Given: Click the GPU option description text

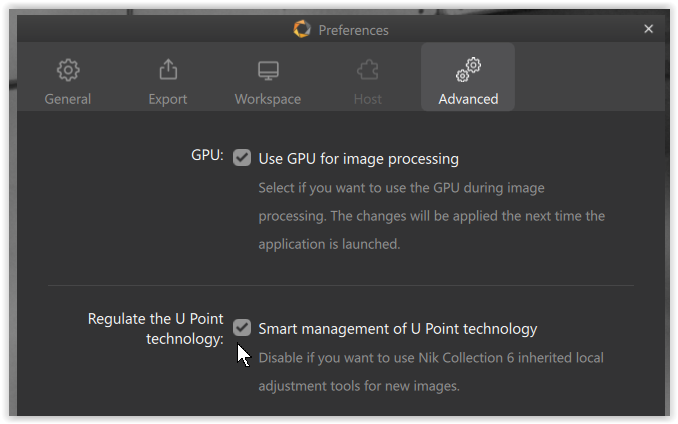Looking at the screenshot, I should [x=431, y=216].
